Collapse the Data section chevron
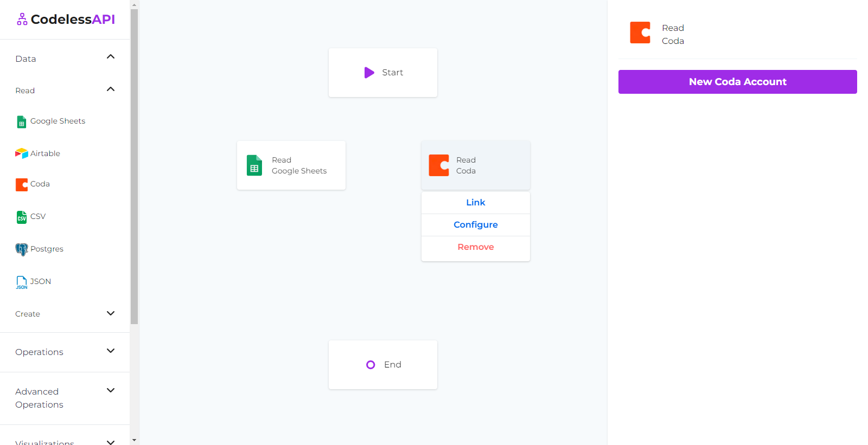The width and height of the screenshot is (868, 445). [x=111, y=57]
